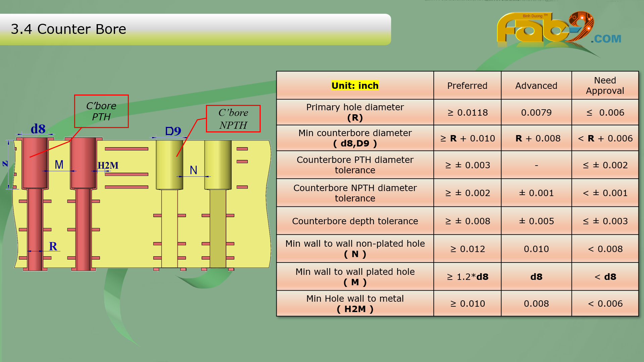This screenshot has width=644, height=362.
Task: Click the Advanced column header
Action: (x=536, y=85)
